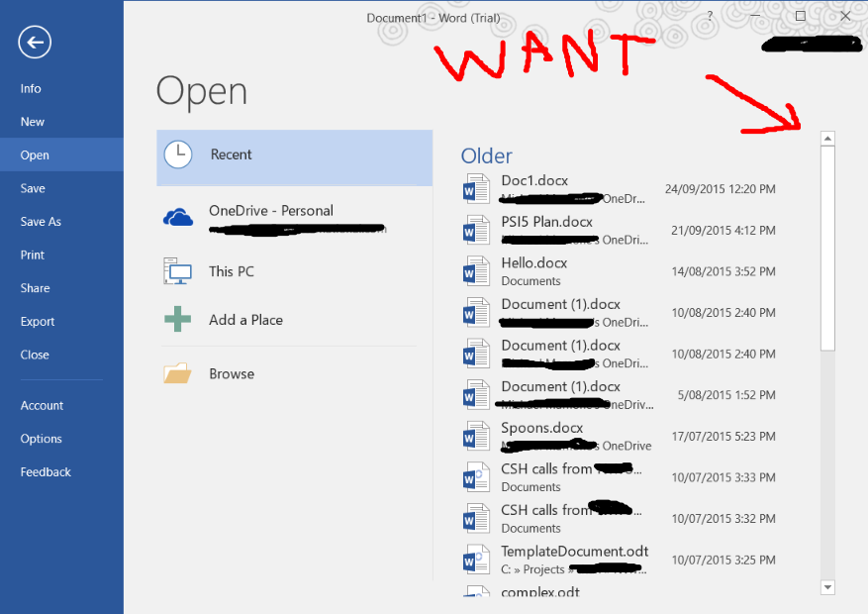Choose This PC as location

(x=295, y=270)
